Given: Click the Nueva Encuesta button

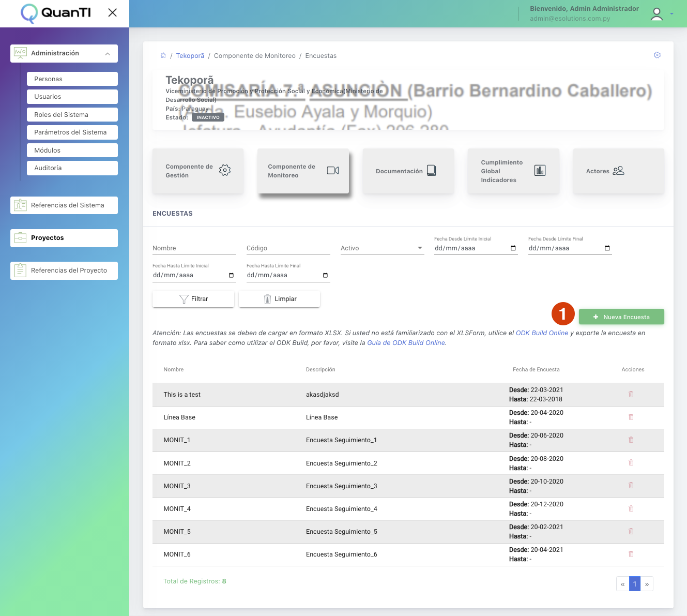Looking at the screenshot, I should 621,317.
